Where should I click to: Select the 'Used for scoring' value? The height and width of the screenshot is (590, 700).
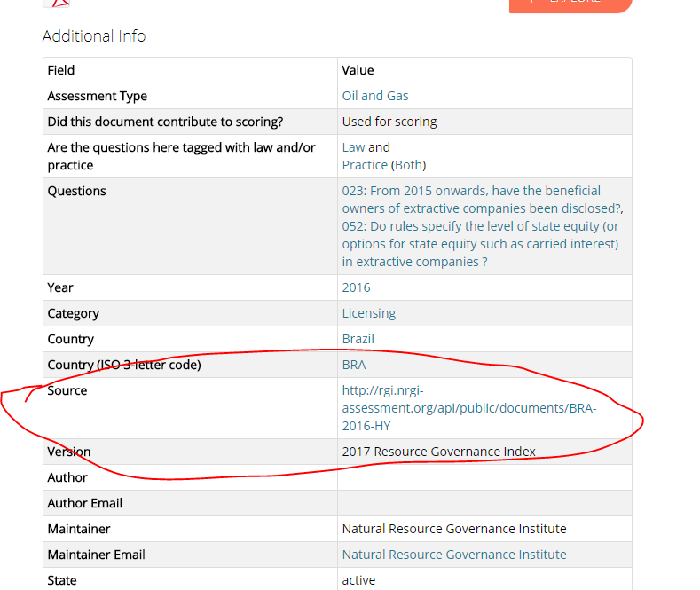click(389, 122)
